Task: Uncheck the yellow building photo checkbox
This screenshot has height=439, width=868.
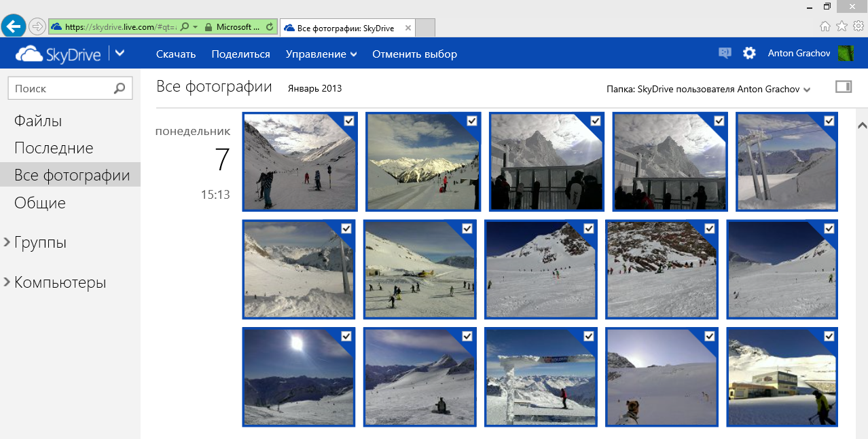Action: click(829, 336)
